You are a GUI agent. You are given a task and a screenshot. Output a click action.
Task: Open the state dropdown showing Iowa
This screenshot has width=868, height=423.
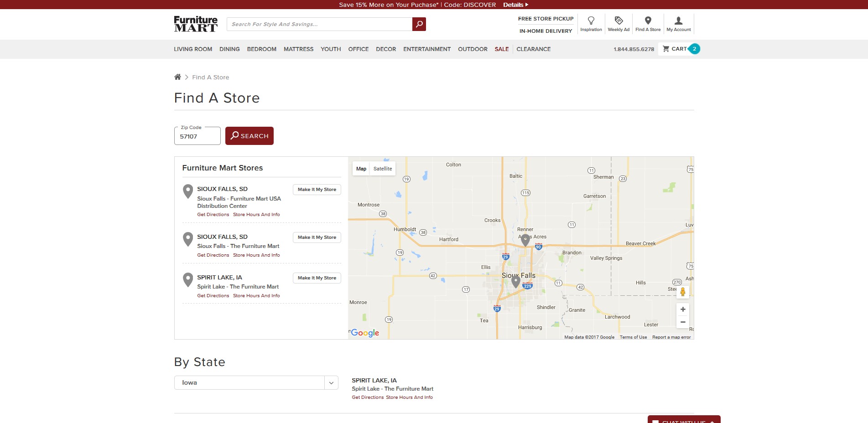click(256, 382)
